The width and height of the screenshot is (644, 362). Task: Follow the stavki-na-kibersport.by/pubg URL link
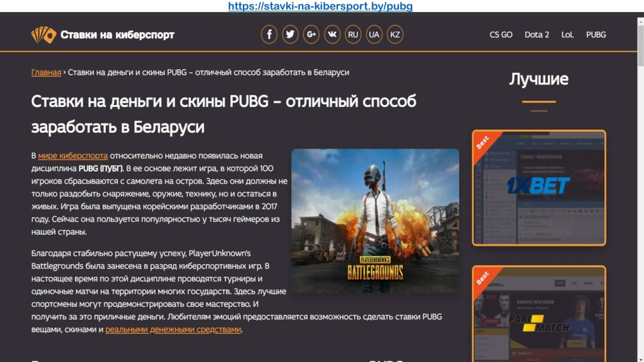(x=320, y=6)
